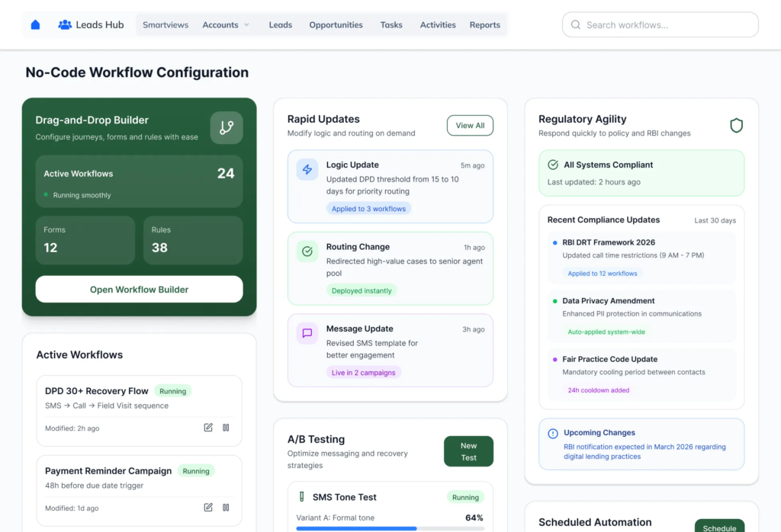Start a New Test for A/B Testing
The image size is (781, 532).
click(468, 451)
